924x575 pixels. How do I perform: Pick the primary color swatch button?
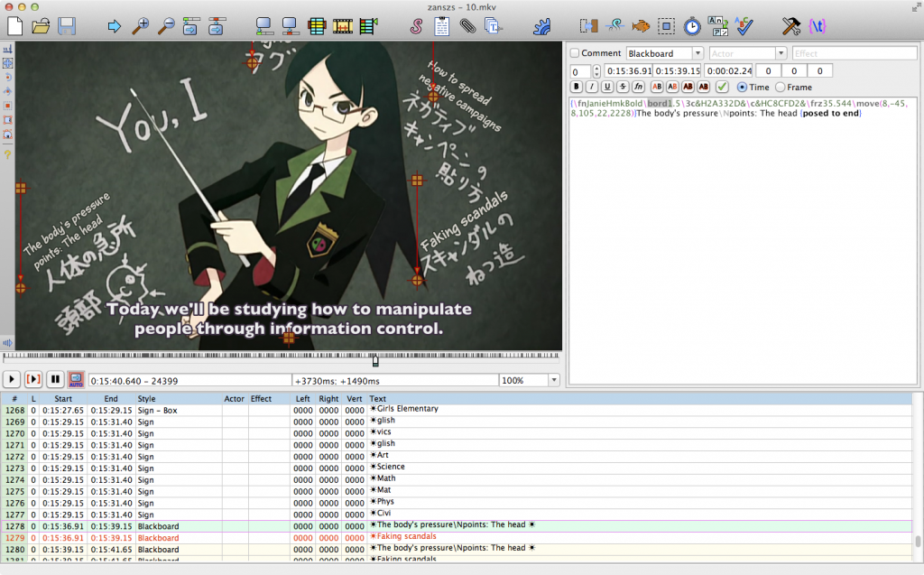coord(657,88)
